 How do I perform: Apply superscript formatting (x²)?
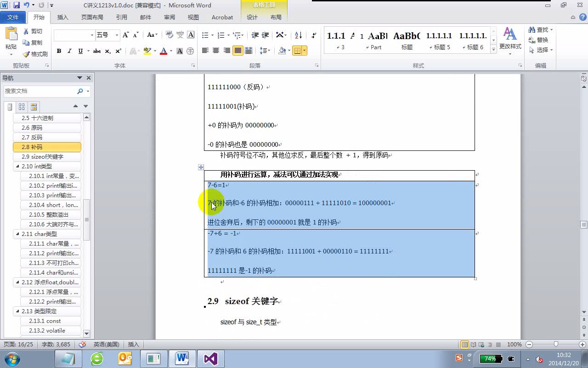pyautogui.click(x=118, y=51)
